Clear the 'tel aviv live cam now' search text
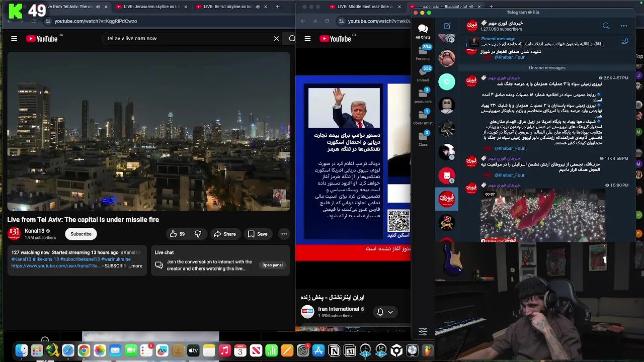The image size is (644, 362). (x=276, y=39)
